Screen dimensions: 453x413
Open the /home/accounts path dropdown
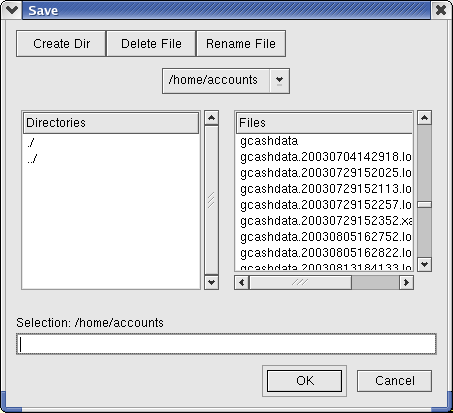pos(226,81)
